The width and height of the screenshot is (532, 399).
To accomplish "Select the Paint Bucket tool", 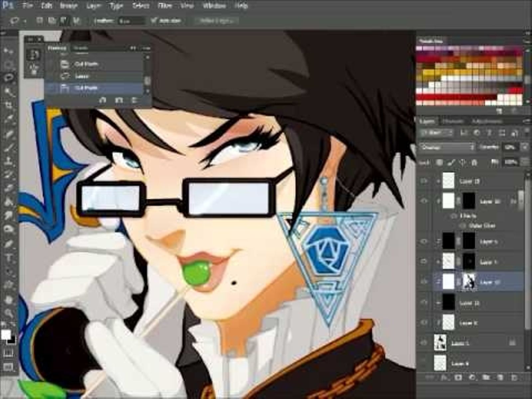I will click(9, 202).
